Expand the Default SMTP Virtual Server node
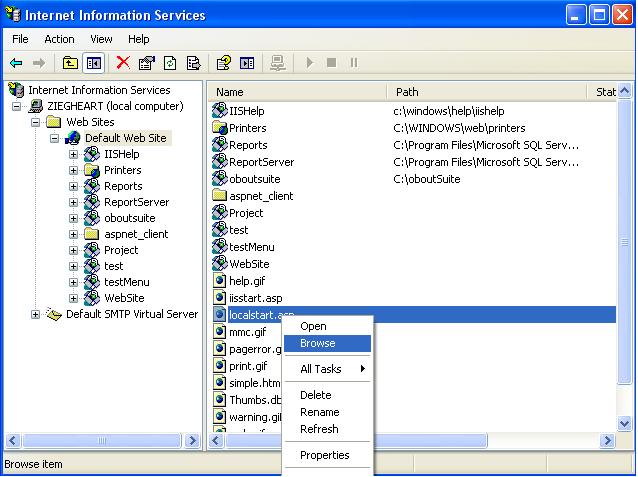This screenshot has height=477, width=638. pyautogui.click(x=36, y=314)
